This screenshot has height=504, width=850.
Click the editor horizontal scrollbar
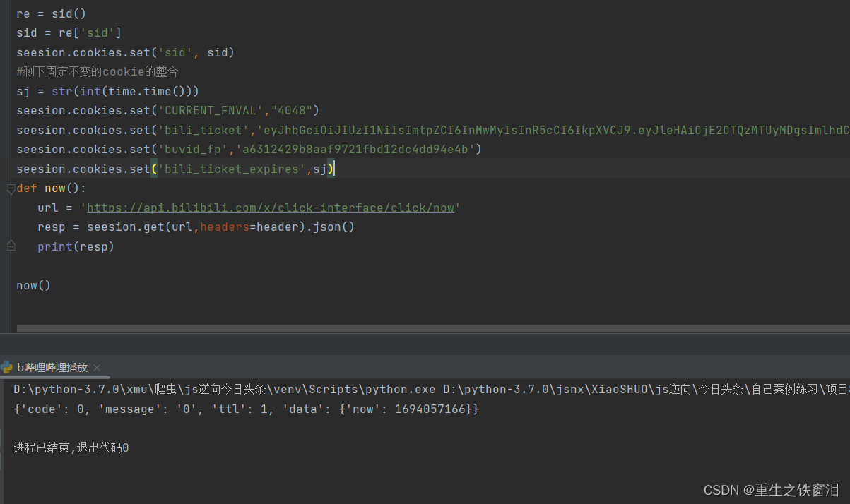[433, 328]
